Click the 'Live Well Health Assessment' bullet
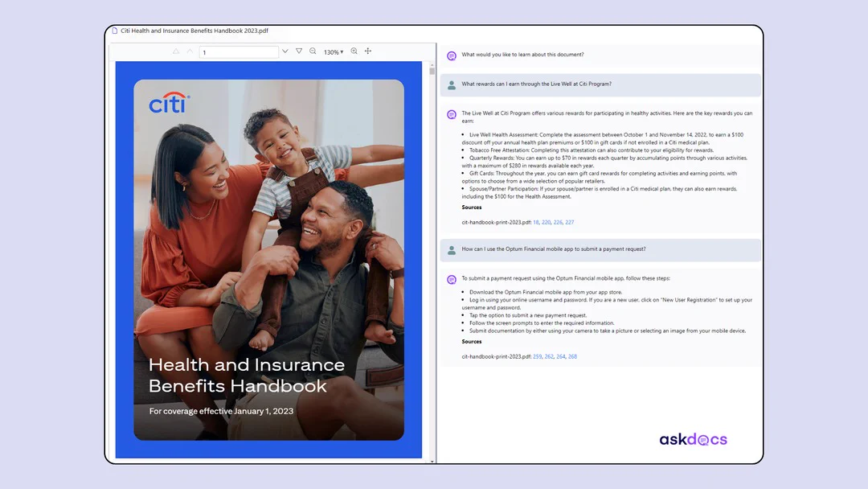 (603, 138)
